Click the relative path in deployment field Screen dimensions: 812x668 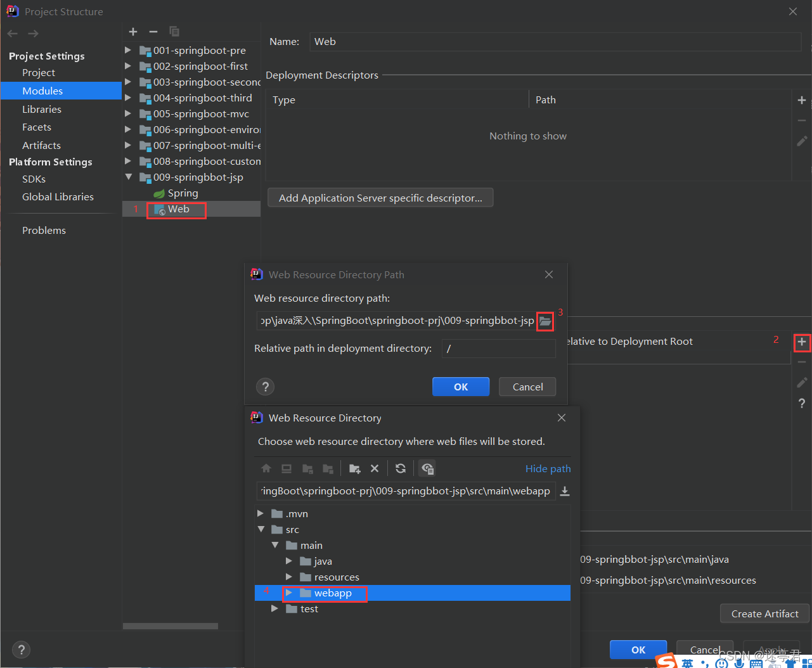point(499,349)
